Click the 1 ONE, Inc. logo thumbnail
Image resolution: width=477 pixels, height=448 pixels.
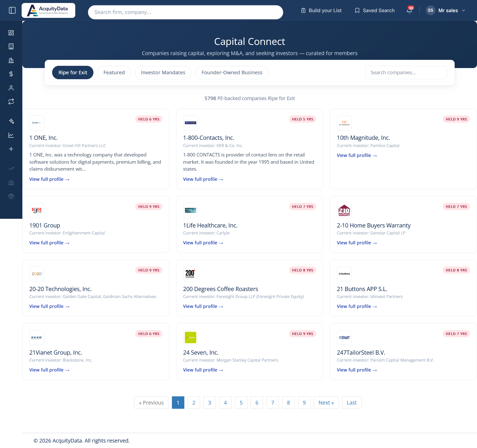coord(37,123)
